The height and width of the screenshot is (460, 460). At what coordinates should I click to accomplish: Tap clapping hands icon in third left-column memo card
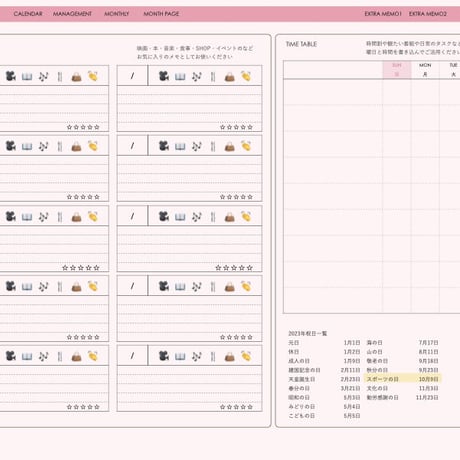pos(93,217)
